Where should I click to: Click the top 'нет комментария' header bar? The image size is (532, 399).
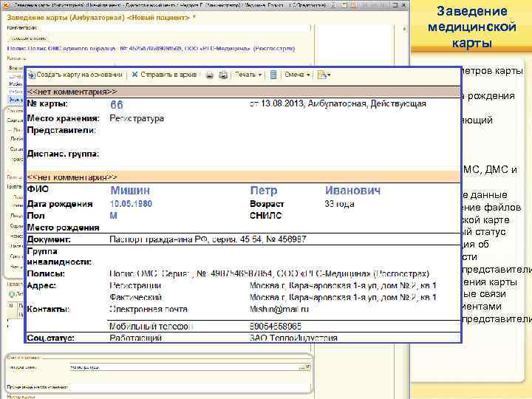coord(243,92)
